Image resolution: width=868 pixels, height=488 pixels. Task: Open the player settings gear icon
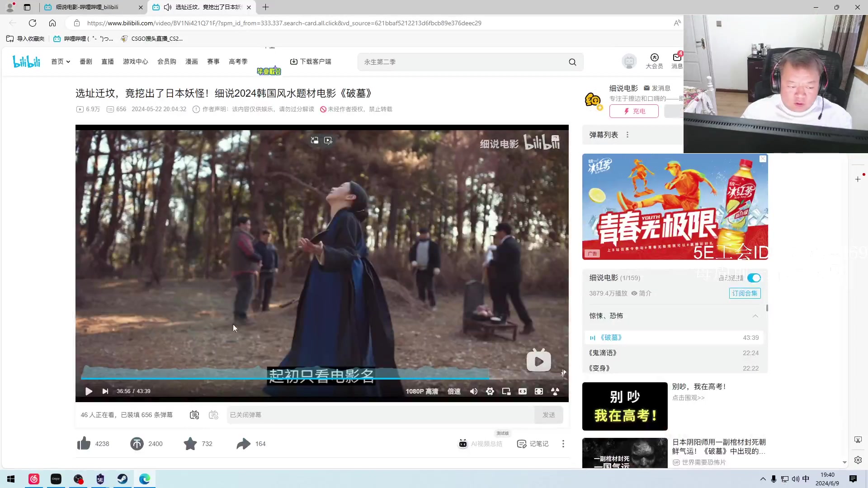coord(490,391)
